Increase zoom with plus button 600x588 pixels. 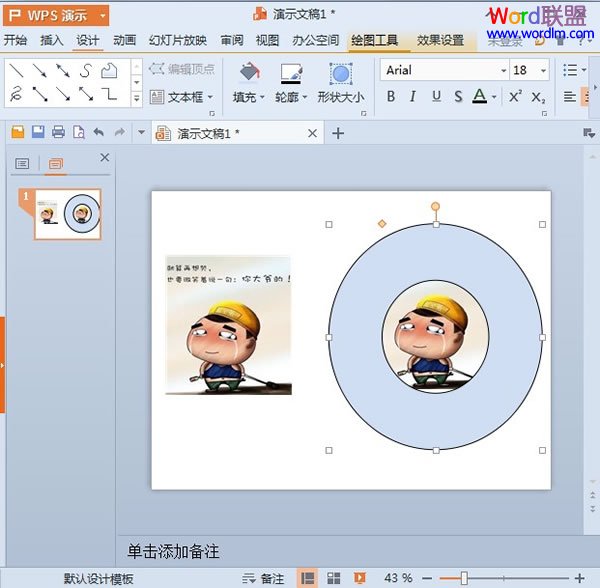click(x=580, y=578)
